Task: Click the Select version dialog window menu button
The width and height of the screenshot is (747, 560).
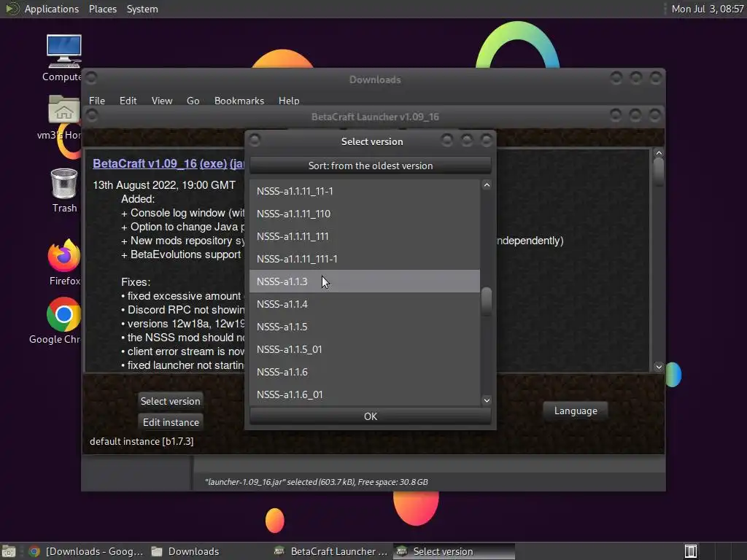Action: (x=255, y=140)
